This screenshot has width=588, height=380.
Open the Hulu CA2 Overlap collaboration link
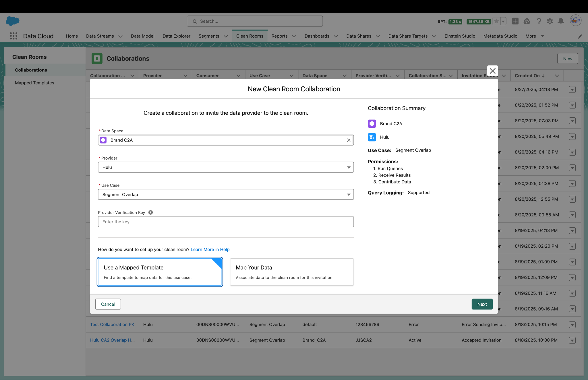click(x=112, y=340)
